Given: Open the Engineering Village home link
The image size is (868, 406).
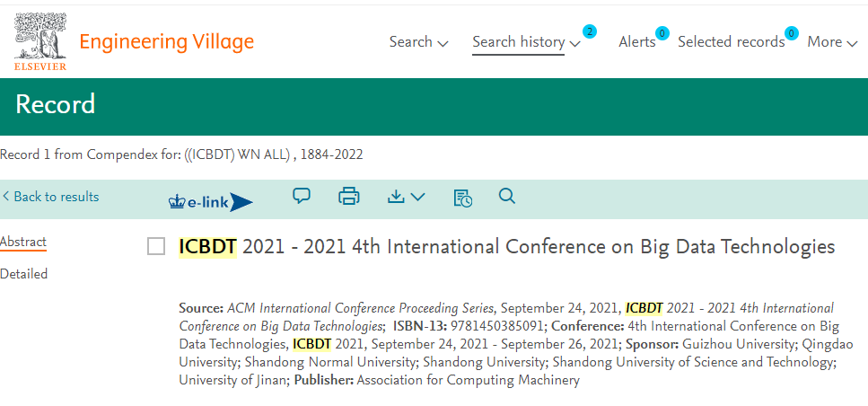Looking at the screenshot, I should [167, 42].
